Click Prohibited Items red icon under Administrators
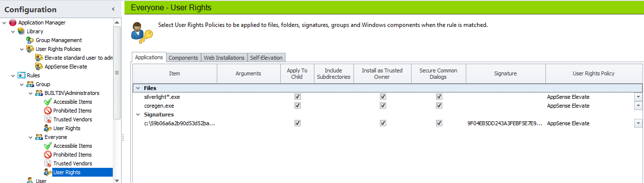 (48, 111)
